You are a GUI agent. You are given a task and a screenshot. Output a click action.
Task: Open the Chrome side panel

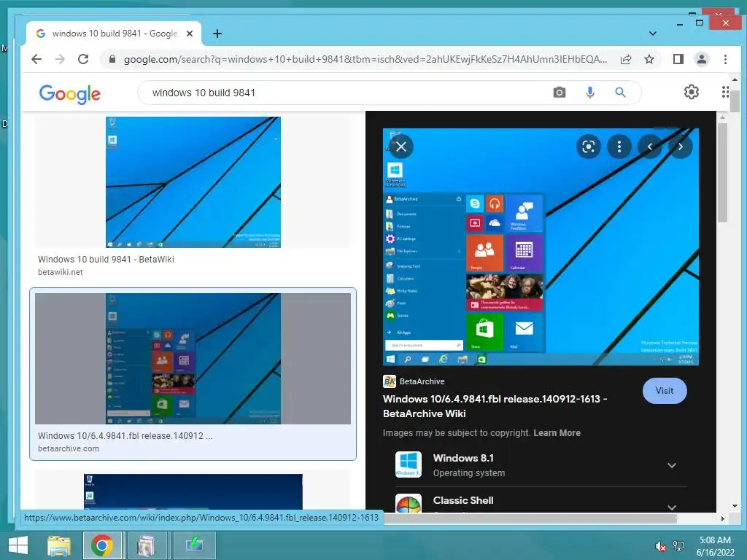[x=678, y=59]
